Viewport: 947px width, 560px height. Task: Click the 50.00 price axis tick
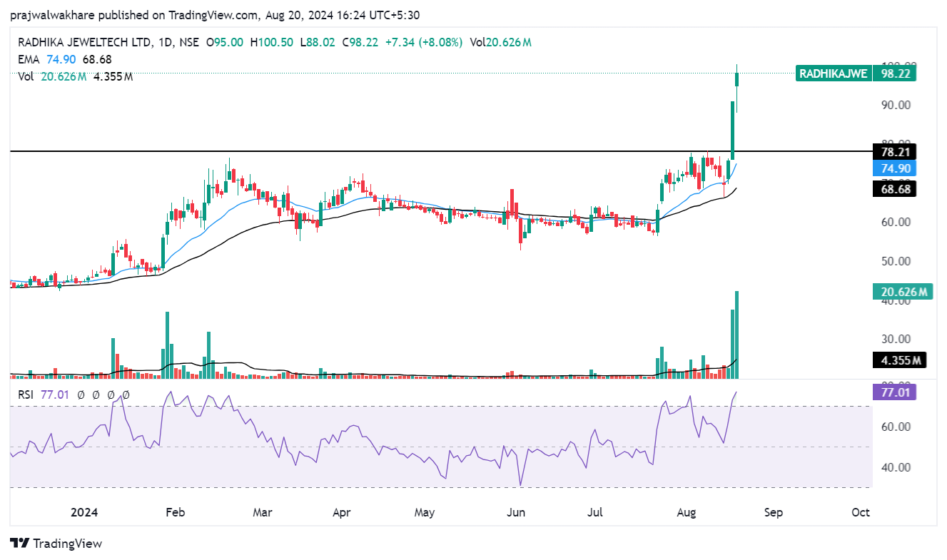tap(895, 261)
